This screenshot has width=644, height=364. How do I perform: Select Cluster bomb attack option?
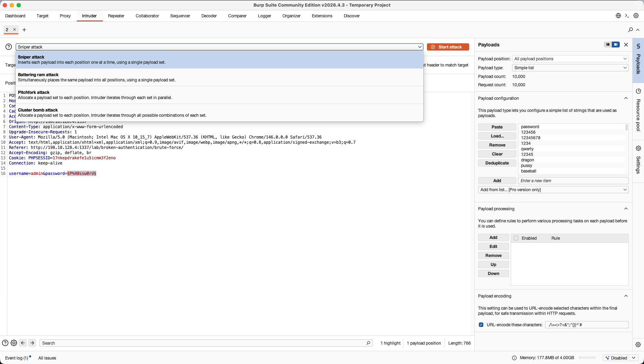pyautogui.click(x=220, y=113)
